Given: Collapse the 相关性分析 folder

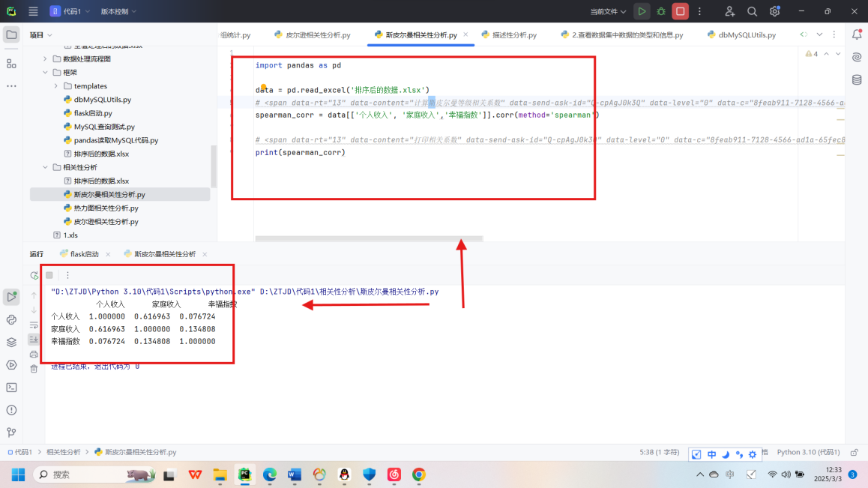Looking at the screenshot, I should click(x=46, y=167).
